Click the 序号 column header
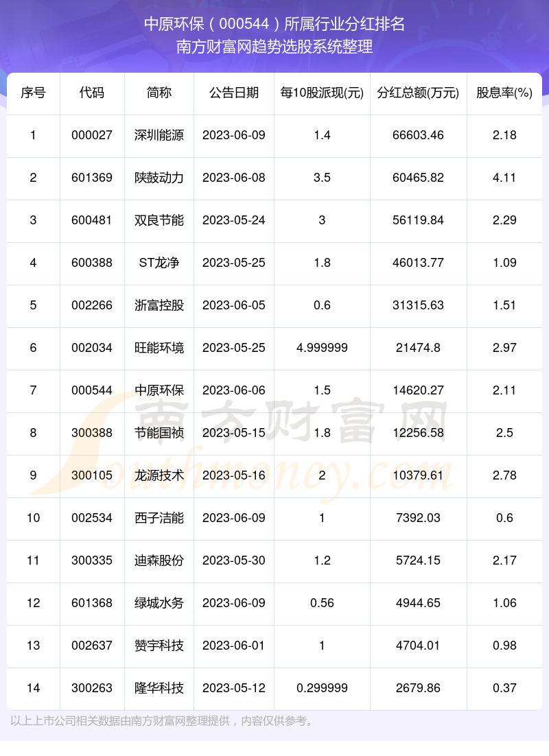Viewport: 549px width, 756px height. (x=34, y=93)
